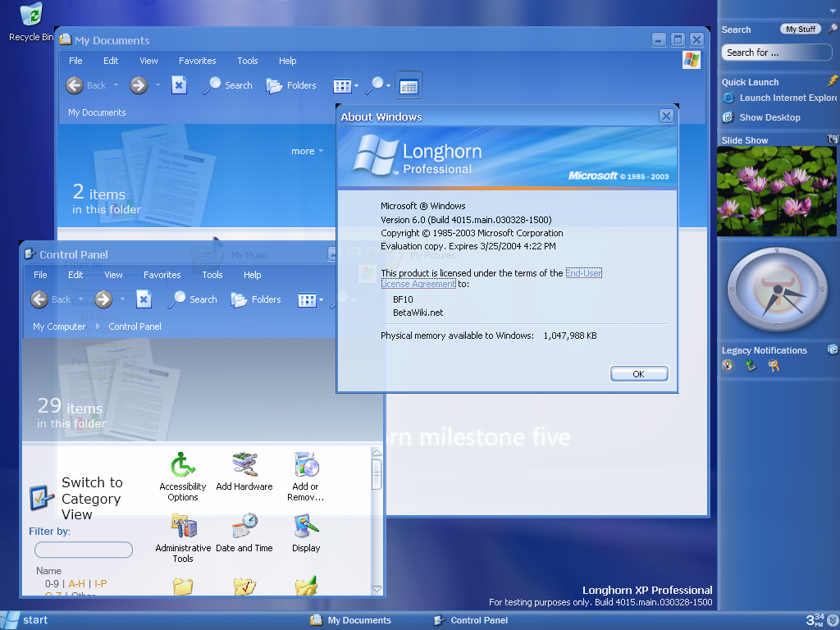Open the Back history dropdown in My Documents
Image resolution: width=840 pixels, height=630 pixels.
[116, 85]
